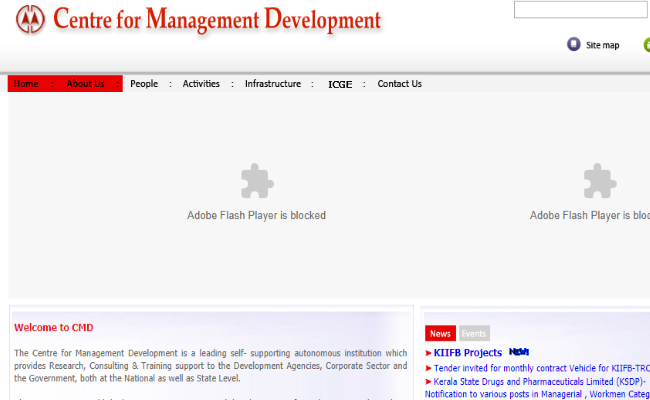Open the About Us menu
Screen dimensions: 650x400
click(85, 84)
